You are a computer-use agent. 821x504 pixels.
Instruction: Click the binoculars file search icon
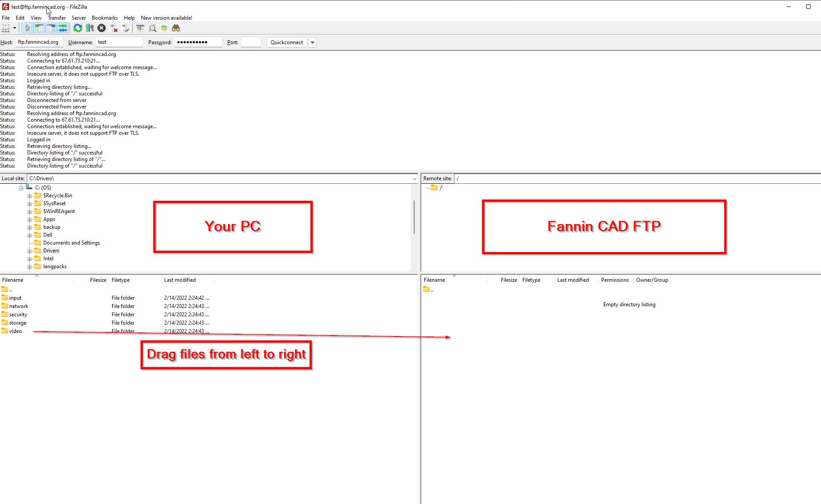click(x=176, y=28)
